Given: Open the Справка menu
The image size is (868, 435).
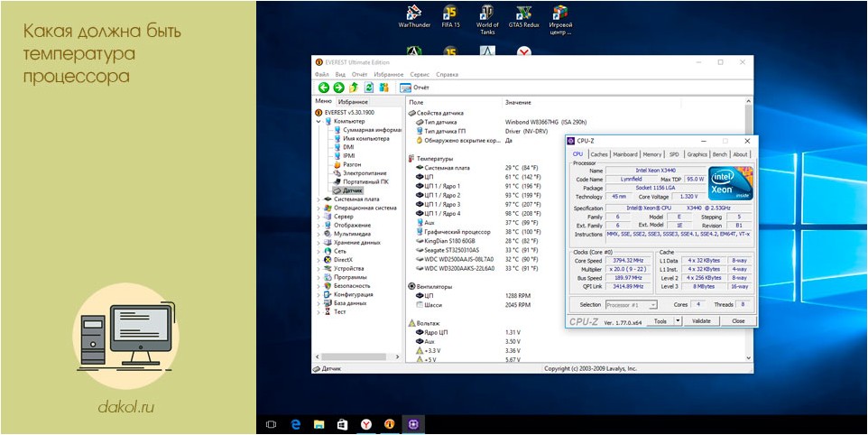Looking at the screenshot, I should (x=447, y=74).
